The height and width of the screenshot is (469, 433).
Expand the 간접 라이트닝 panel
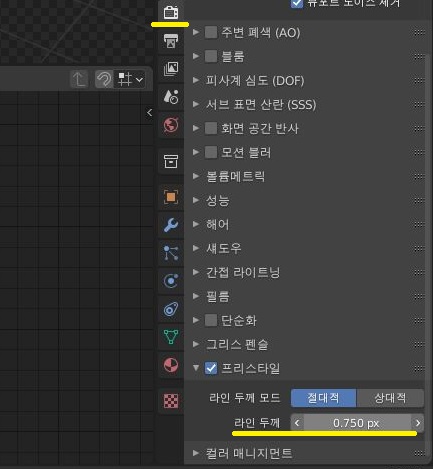[196, 272]
